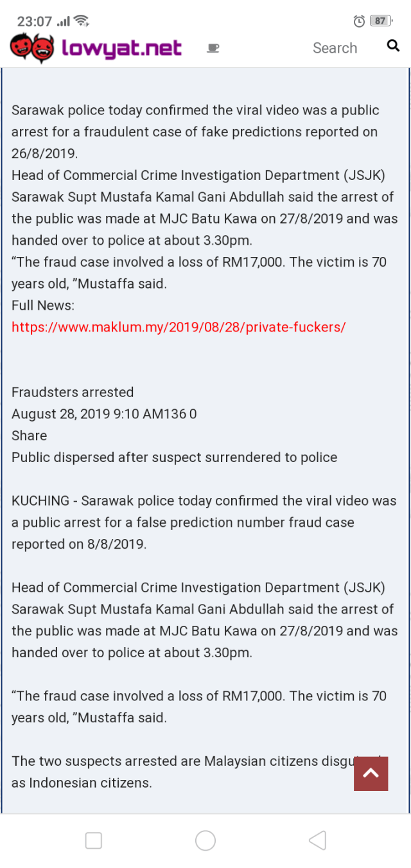
Task: Open the maklum.my full news link
Action: 179,327
